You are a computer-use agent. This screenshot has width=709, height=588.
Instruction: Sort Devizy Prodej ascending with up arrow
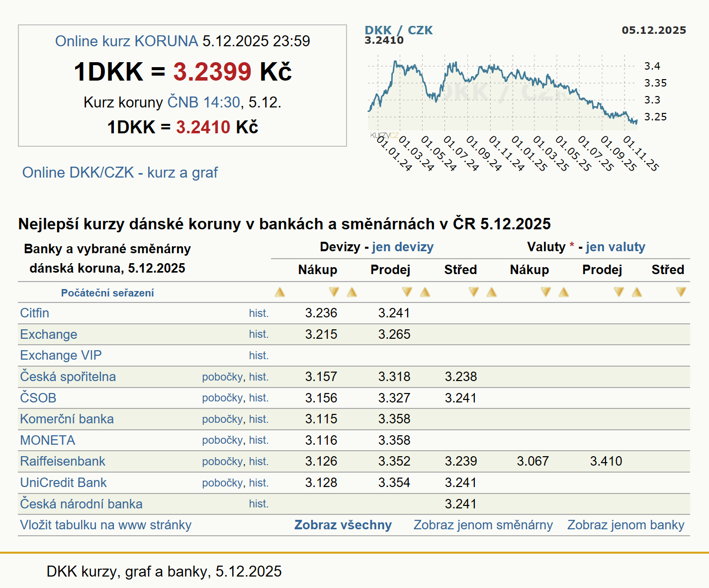352,293
